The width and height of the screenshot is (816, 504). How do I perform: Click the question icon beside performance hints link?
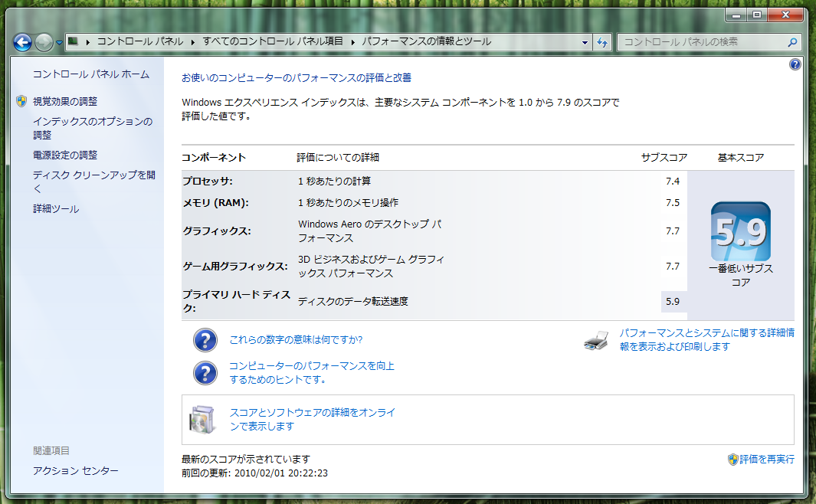coord(205,373)
